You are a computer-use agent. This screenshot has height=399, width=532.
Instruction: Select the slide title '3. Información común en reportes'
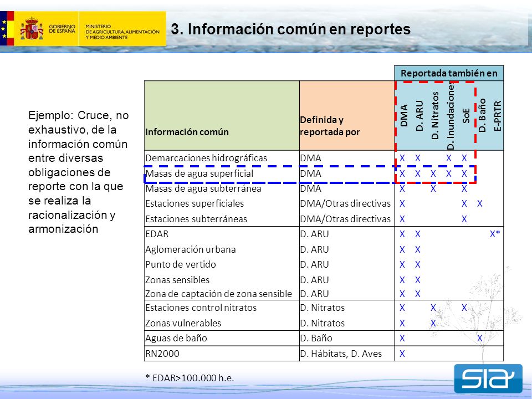tap(291, 29)
